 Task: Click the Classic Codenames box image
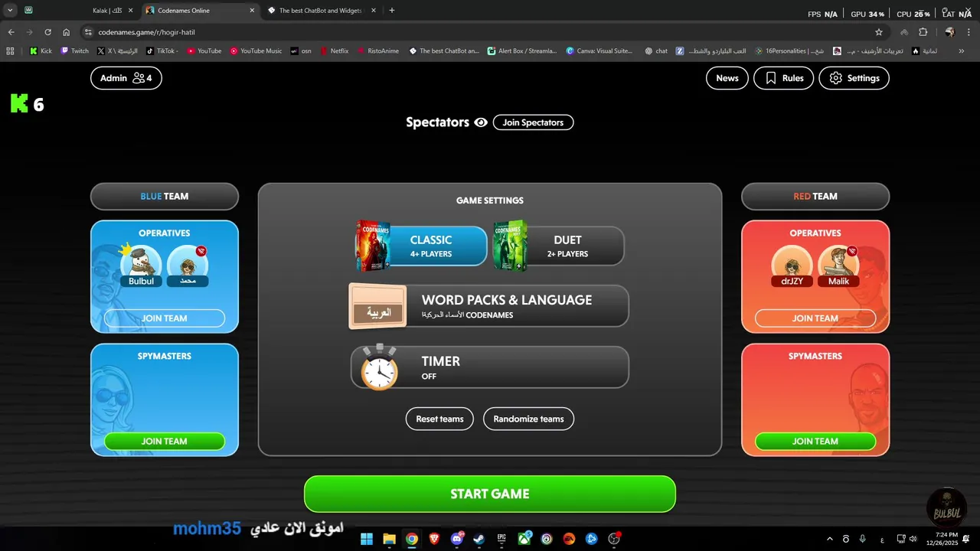tap(373, 246)
